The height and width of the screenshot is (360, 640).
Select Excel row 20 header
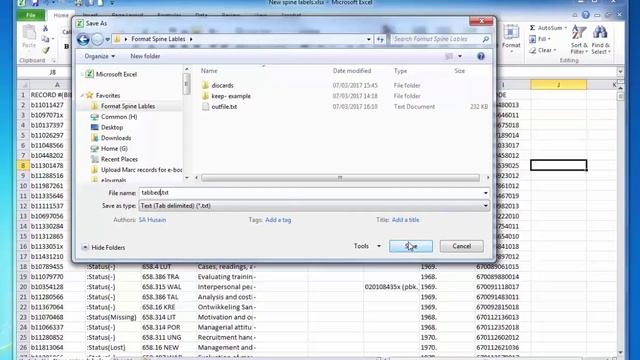click(23, 287)
